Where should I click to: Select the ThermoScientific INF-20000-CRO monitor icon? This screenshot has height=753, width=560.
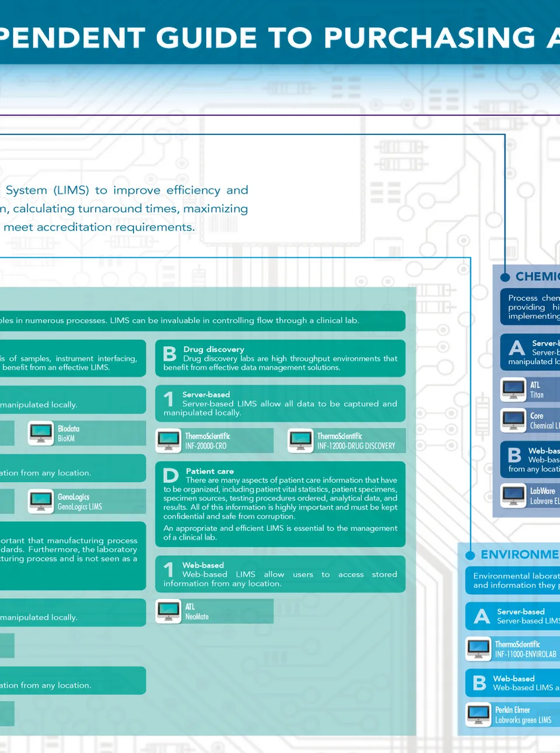(x=169, y=441)
